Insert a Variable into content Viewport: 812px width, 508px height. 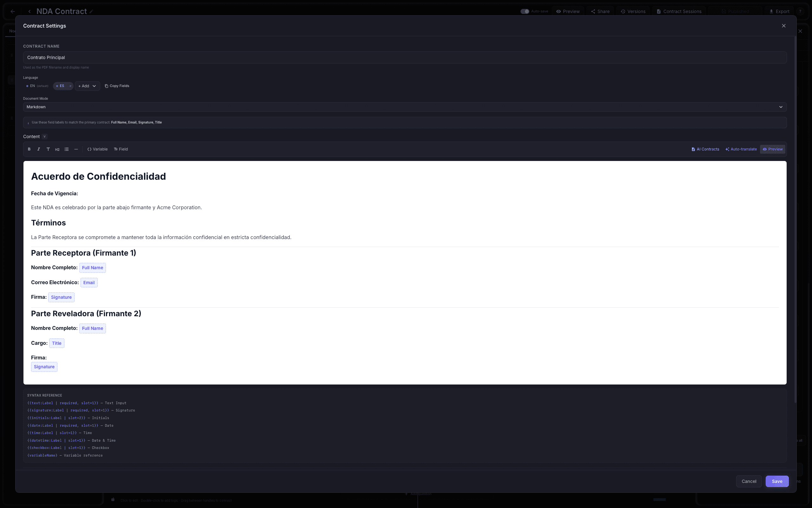click(x=98, y=149)
